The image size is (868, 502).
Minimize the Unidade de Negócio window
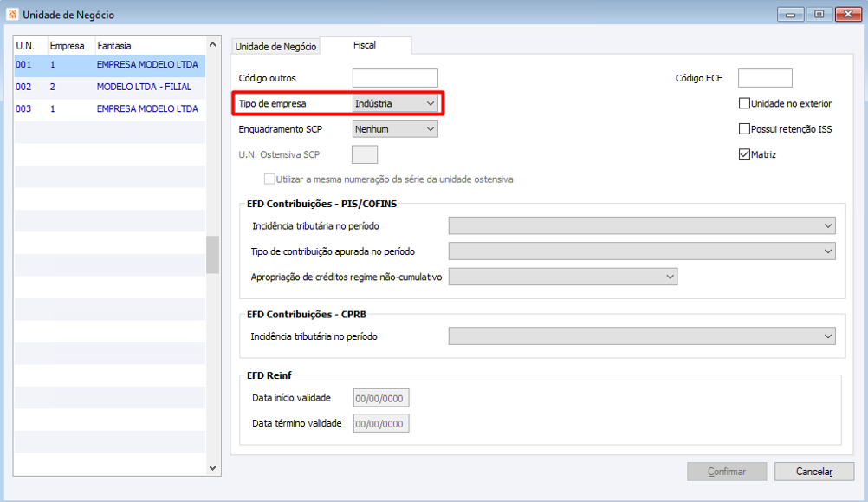pyautogui.click(x=791, y=15)
